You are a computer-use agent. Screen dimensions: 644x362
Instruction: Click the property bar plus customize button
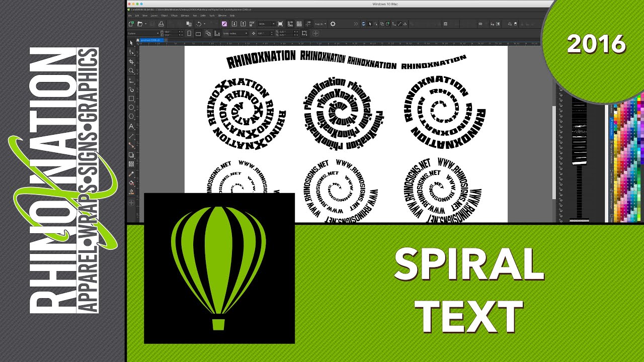click(x=315, y=33)
